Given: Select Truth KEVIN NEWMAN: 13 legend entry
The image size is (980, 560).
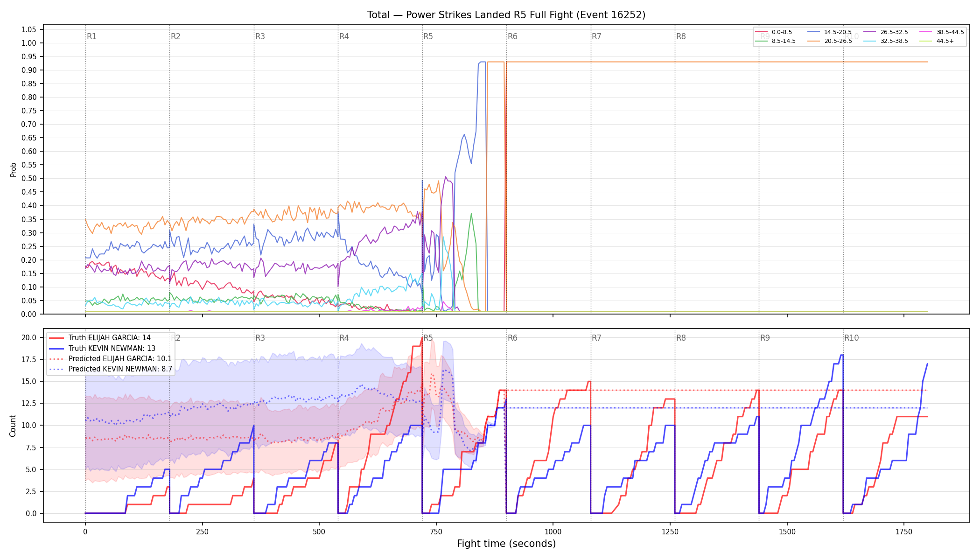Looking at the screenshot, I should tap(102, 349).
